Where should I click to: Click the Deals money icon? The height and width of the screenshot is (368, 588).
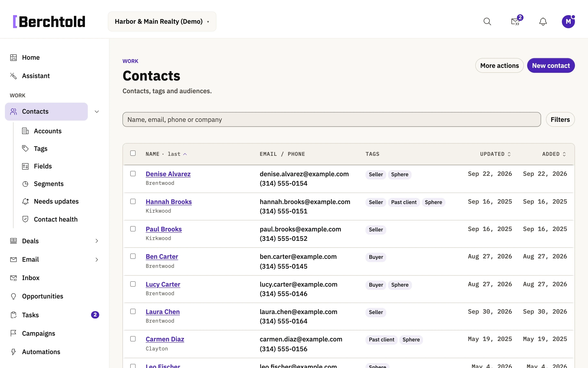click(14, 241)
